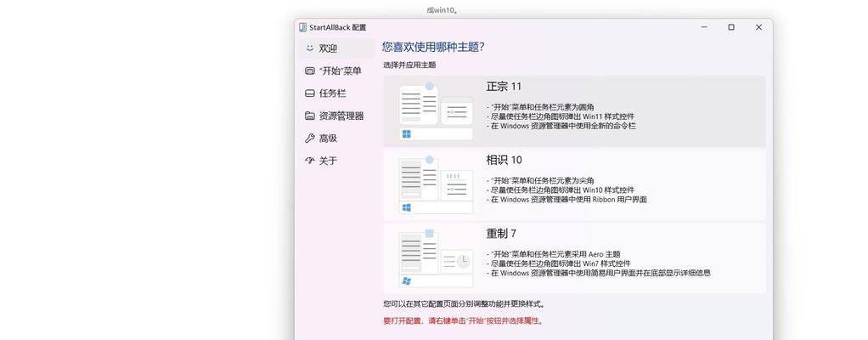
Task: Click the taskbar icon beside 任务栏
Action: tap(310, 93)
